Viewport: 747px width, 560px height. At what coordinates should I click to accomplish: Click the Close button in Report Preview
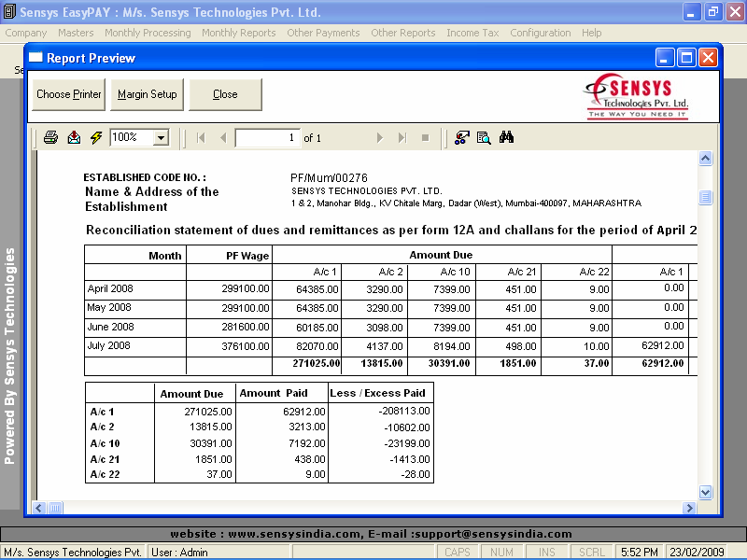(x=225, y=94)
